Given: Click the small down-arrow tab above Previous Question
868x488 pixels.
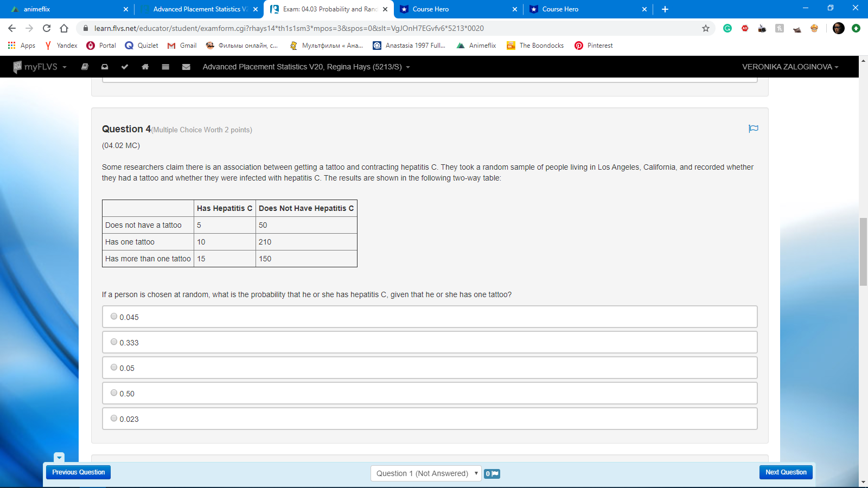Looking at the screenshot, I should pyautogui.click(x=59, y=458).
